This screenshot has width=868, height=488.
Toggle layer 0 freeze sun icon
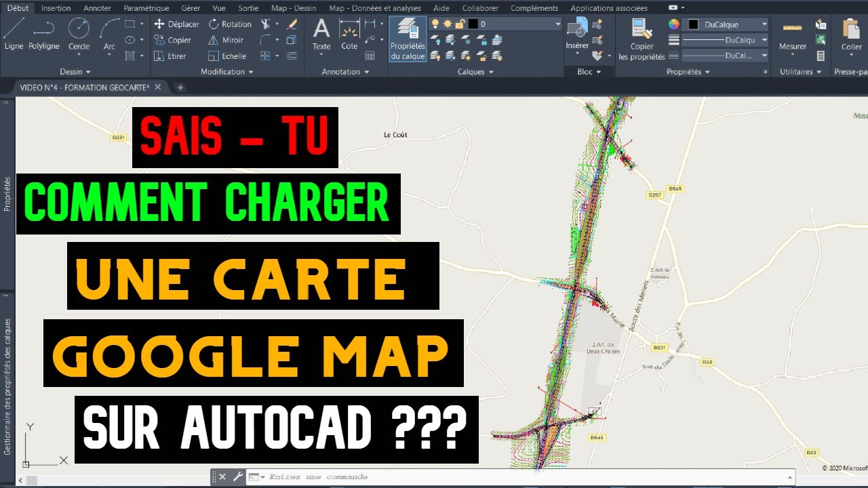(x=448, y=24)
